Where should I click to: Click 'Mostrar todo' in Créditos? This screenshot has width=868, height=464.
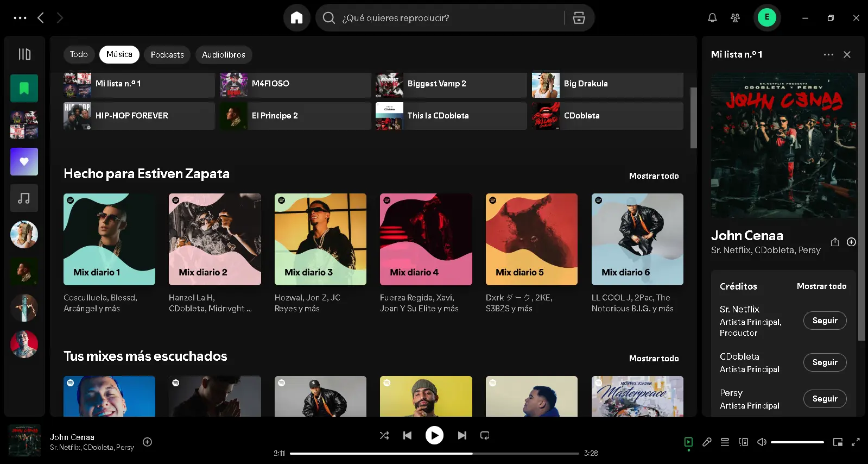821,286
